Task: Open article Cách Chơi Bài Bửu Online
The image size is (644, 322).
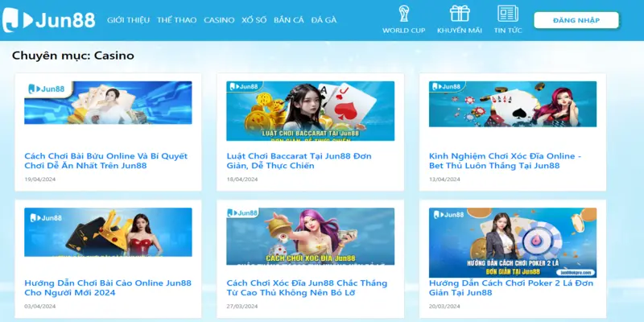Action: pyautogui.click(x=106, y=160)
